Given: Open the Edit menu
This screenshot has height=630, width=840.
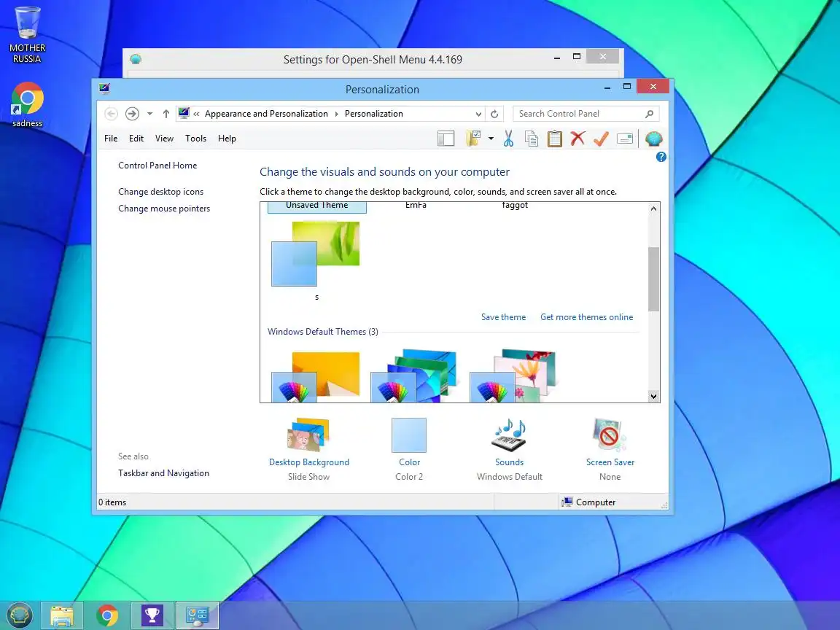Looking at the screenshot, I should [136, 139].
